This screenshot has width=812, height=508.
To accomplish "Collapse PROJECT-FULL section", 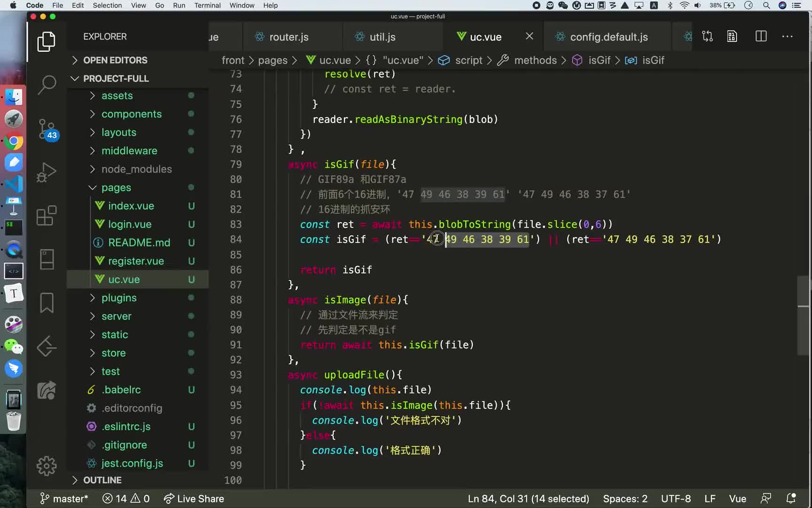I will tap(116, 79).
